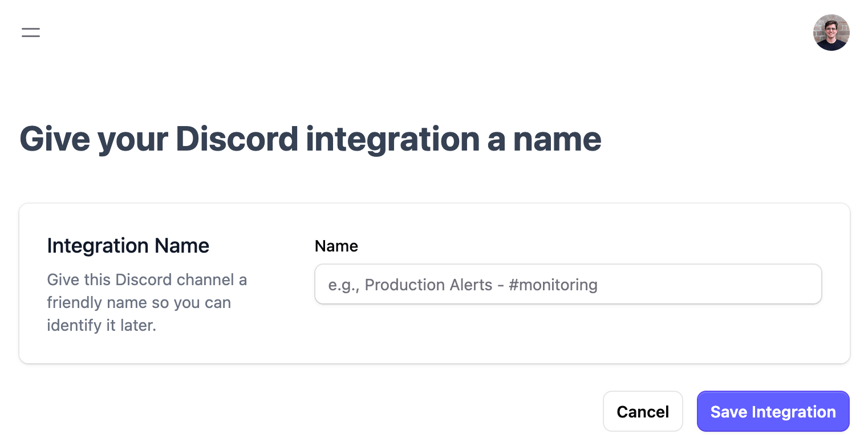Expand the menu via the hamburger icon

tap(31, 33)
